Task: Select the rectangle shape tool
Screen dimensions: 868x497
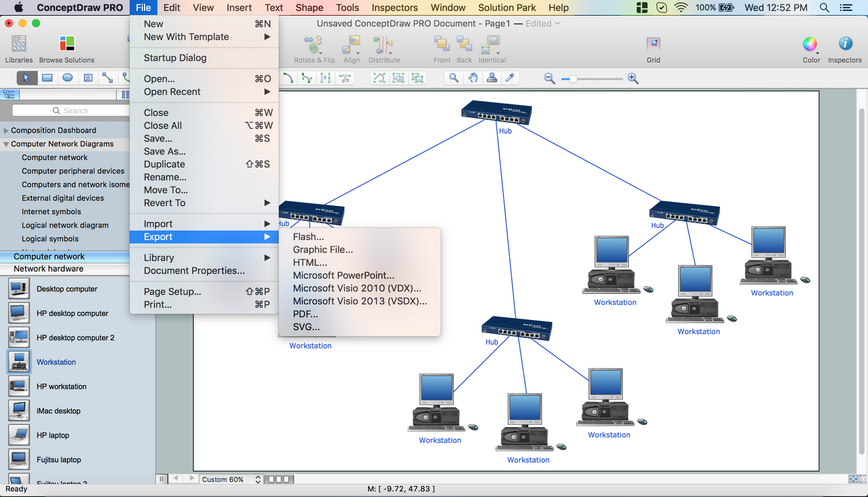Action: pos(47,78)
